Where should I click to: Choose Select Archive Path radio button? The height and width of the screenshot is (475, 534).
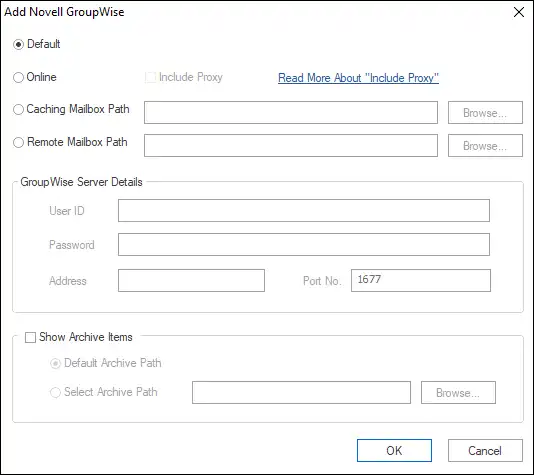[x=55, y=392]
